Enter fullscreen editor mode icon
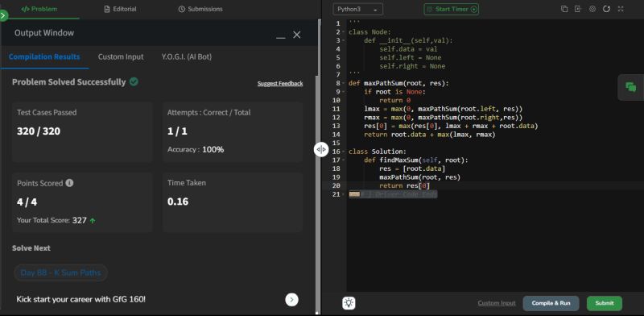This screenshot has height=316, width=644. click(621, 9)
